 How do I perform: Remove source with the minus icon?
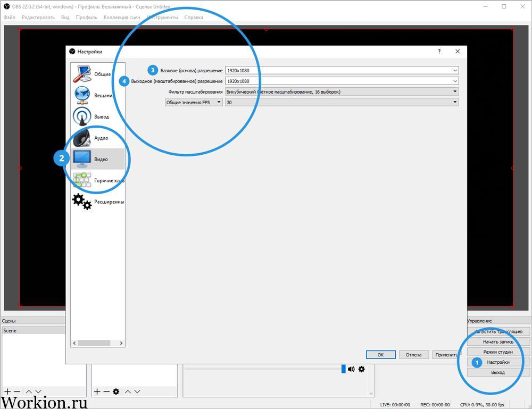point(106,391)
